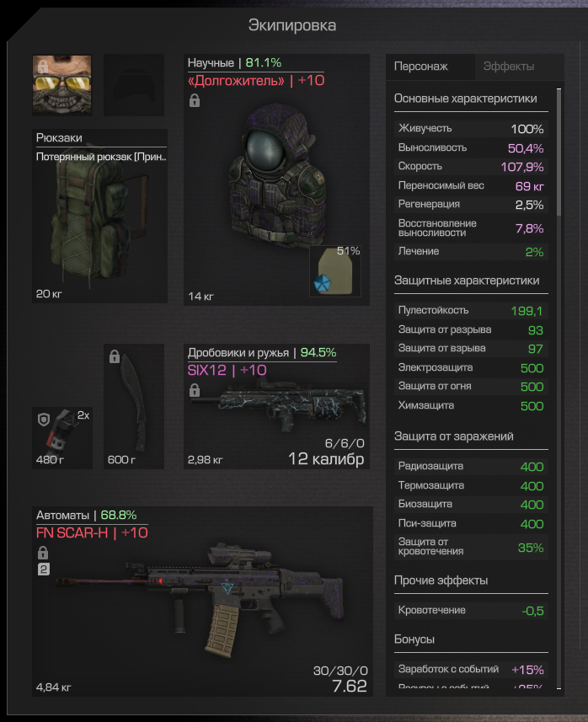The width and height of the screenshot is (588, 722).
Task: Click the lock icon on SIX12 shotgun
Action: tap(195, 390)
